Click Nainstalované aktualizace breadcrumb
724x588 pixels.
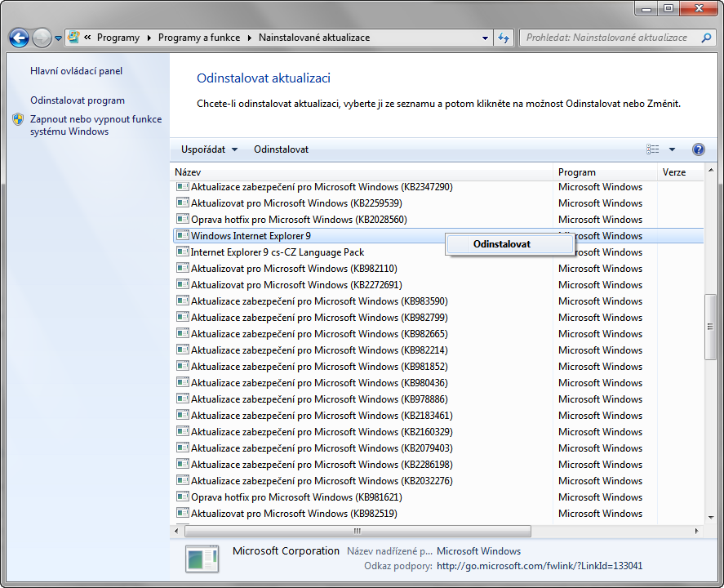click(314, 38)
